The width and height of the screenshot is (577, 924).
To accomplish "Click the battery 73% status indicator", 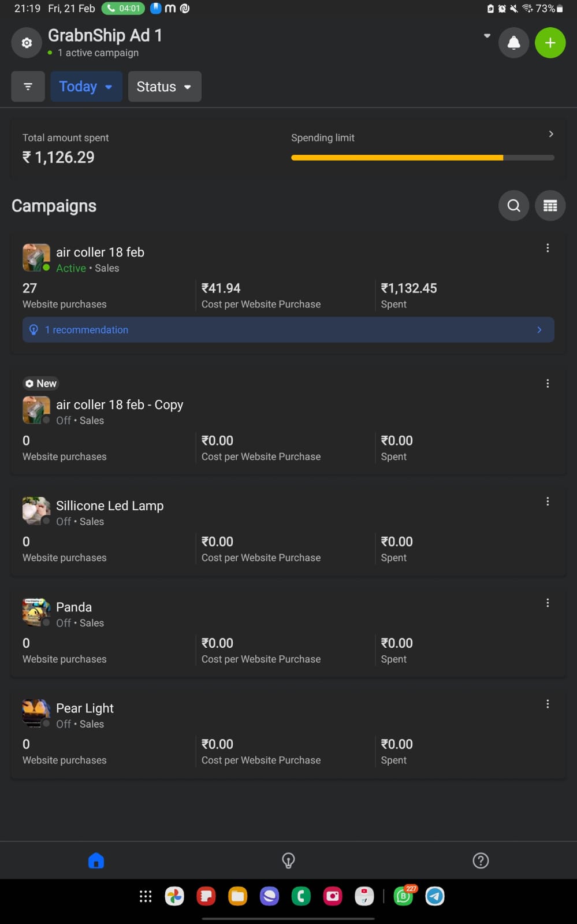I will (x=549, y=9).
